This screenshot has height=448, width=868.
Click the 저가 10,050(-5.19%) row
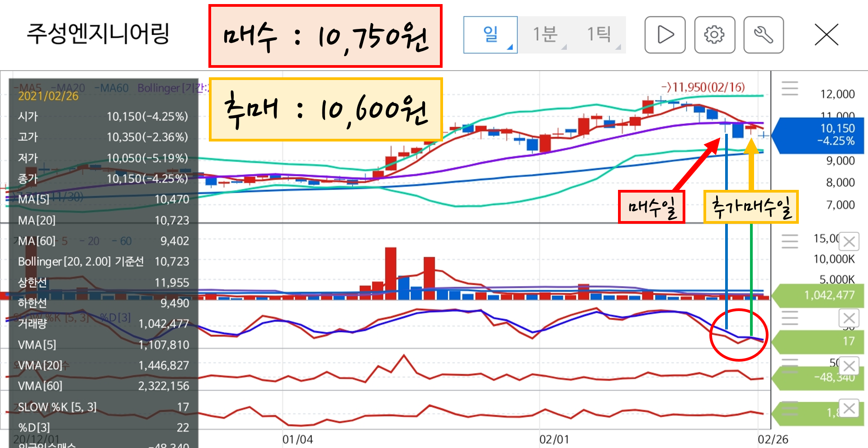click(x=103, y=158)
